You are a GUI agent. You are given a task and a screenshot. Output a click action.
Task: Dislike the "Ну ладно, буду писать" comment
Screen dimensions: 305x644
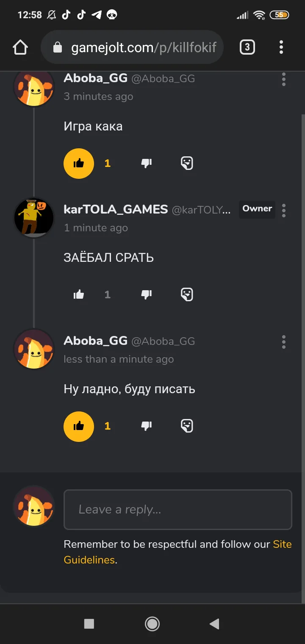[x=147, y=426]
